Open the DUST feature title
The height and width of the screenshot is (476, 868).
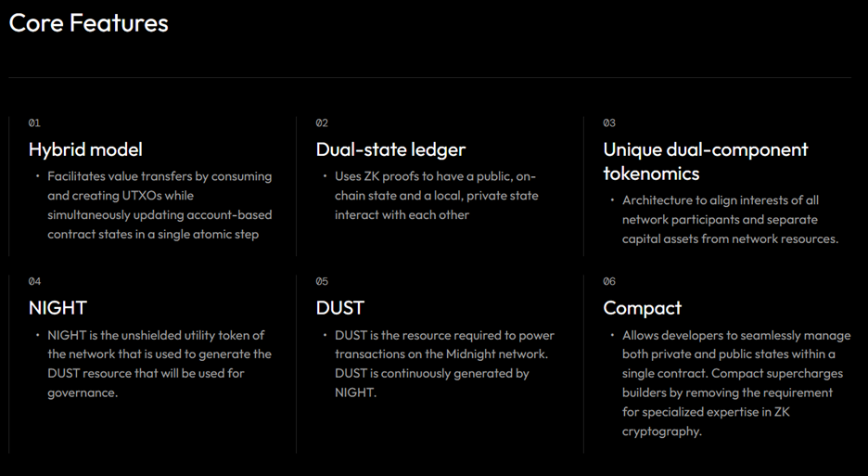(340, 307)
